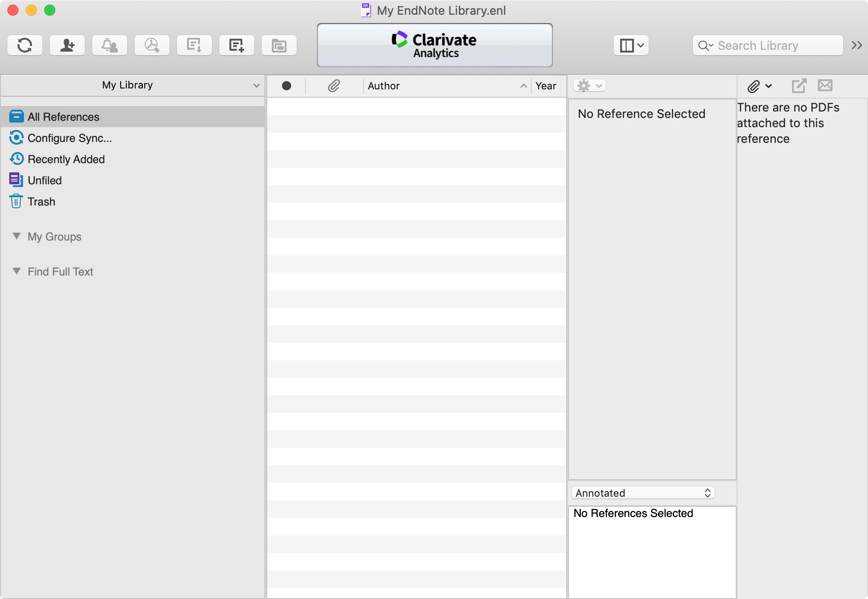Click the Local Library mode icon

click(279, 45)
